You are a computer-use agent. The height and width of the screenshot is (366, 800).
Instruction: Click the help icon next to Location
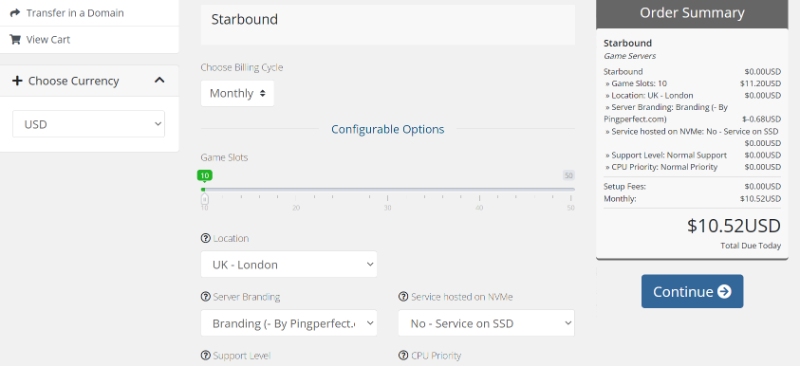pyautogui.click(x=206, y=238)
